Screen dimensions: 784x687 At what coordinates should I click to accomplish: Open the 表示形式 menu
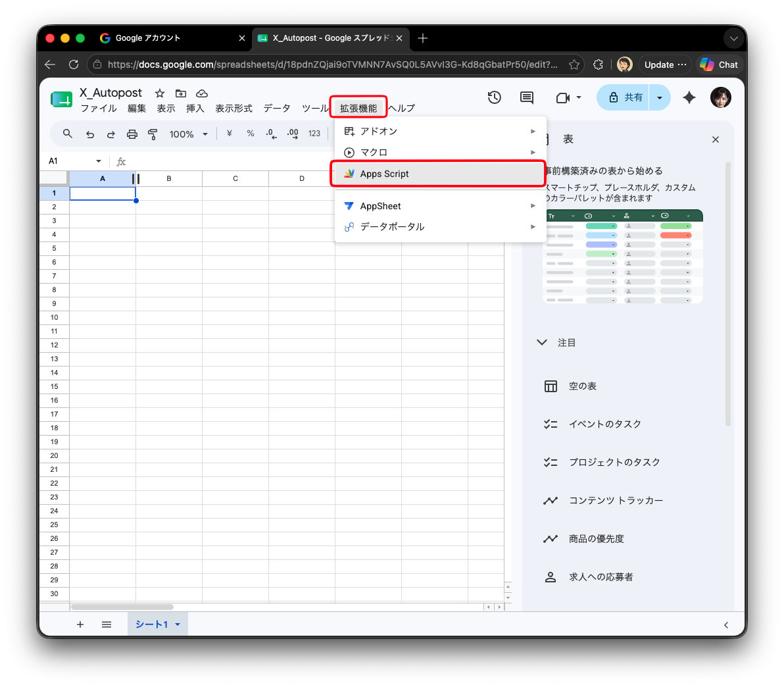(x=233, y=109)
